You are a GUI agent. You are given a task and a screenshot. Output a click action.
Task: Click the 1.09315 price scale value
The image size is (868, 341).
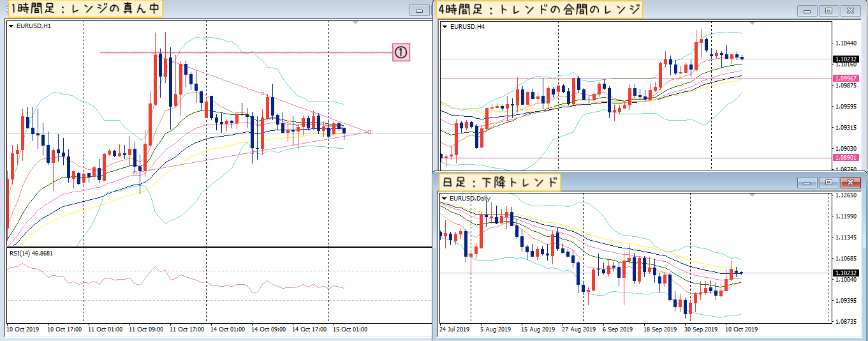846,128
